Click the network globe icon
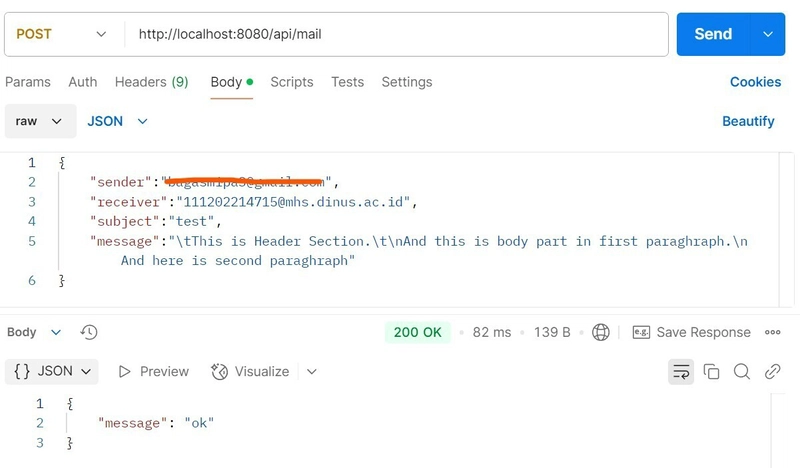Viewport: 800px width, 468px height. [601, 332]
